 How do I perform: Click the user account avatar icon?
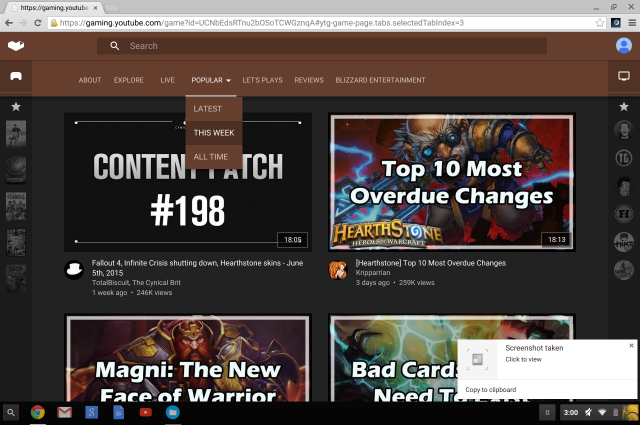[624, 46]
